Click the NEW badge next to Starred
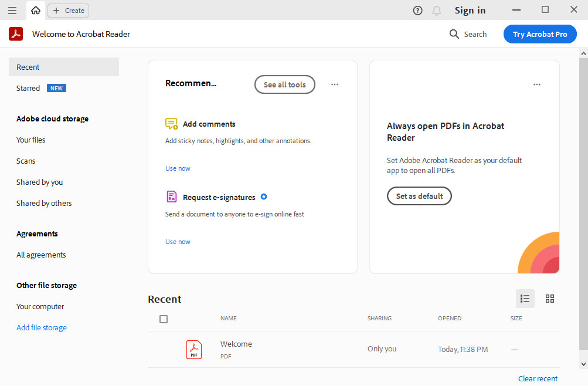The image size is (588, 386). pyautogui.click(x=56, y=88)
